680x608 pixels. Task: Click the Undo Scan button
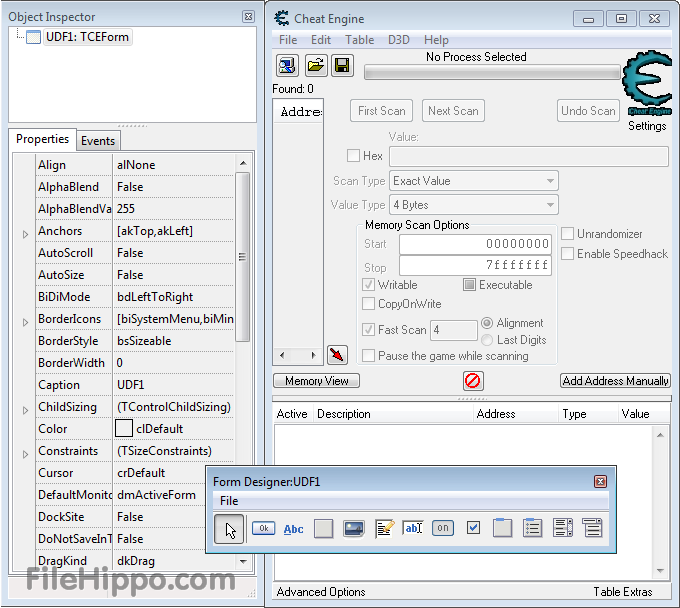point(588,111)
